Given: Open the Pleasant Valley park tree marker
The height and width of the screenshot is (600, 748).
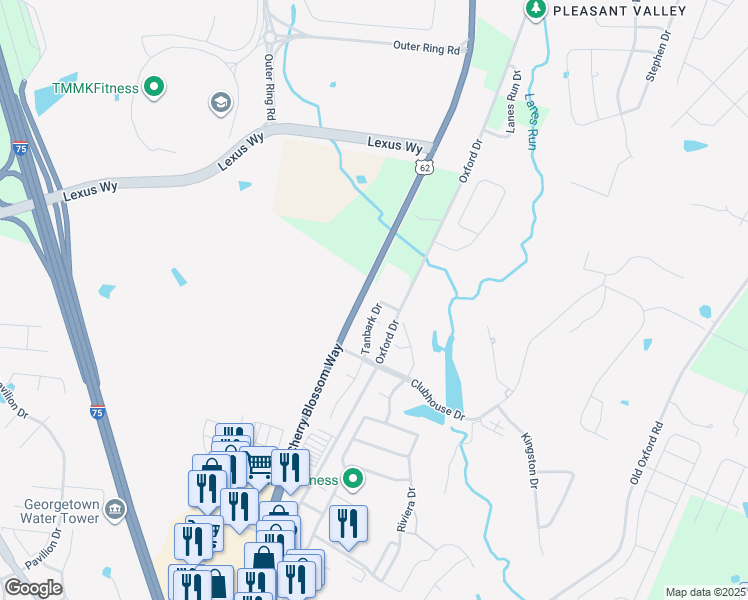Looking at the screenshot, I should (536, 9).
